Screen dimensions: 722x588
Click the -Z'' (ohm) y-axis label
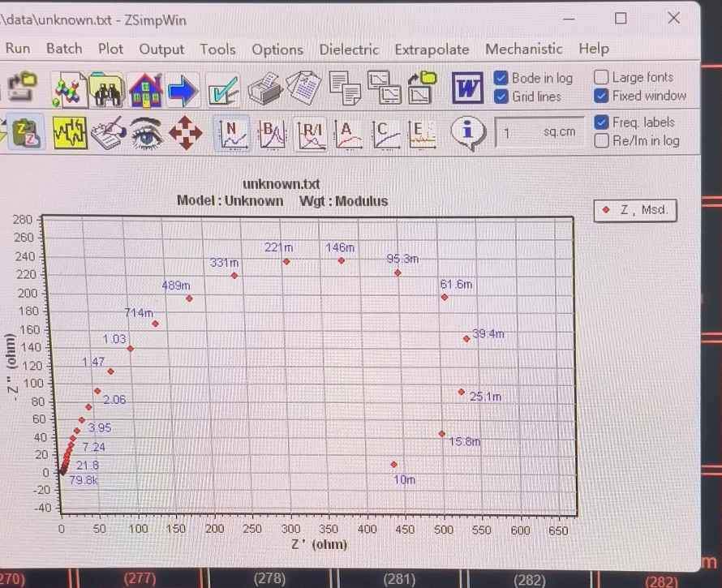point(12,367)
